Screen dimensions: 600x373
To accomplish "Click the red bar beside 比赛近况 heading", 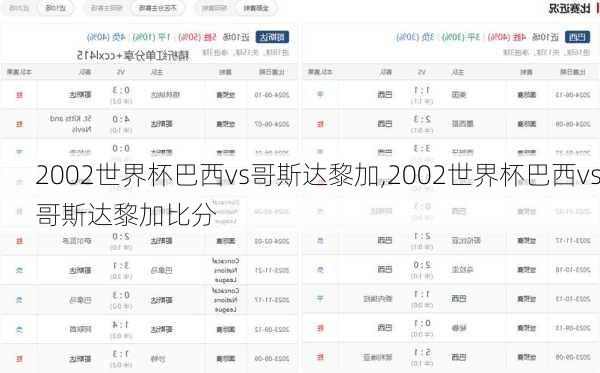I will (x=598, y=8).
